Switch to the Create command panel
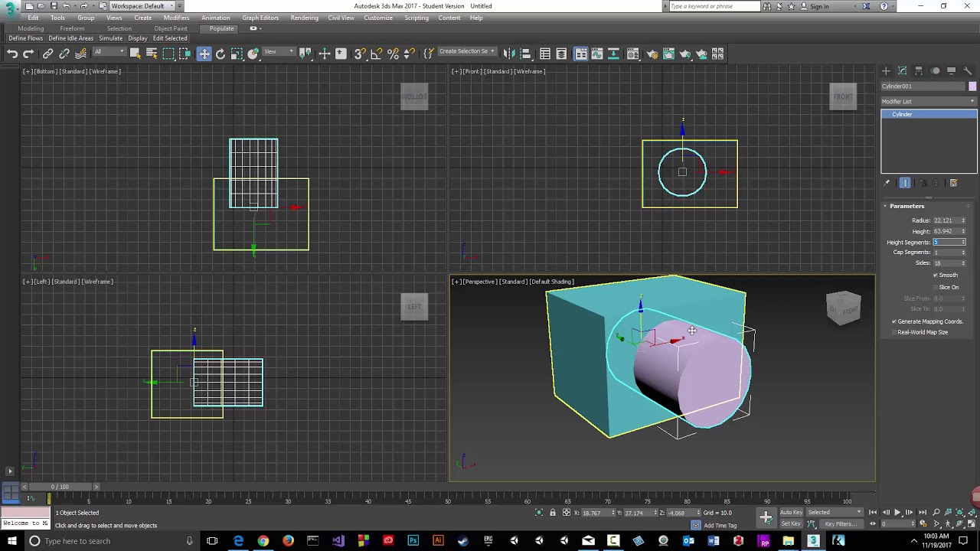The width and height of the screenshot is (980, 551). pyautogui.click(x=886, y=70)
